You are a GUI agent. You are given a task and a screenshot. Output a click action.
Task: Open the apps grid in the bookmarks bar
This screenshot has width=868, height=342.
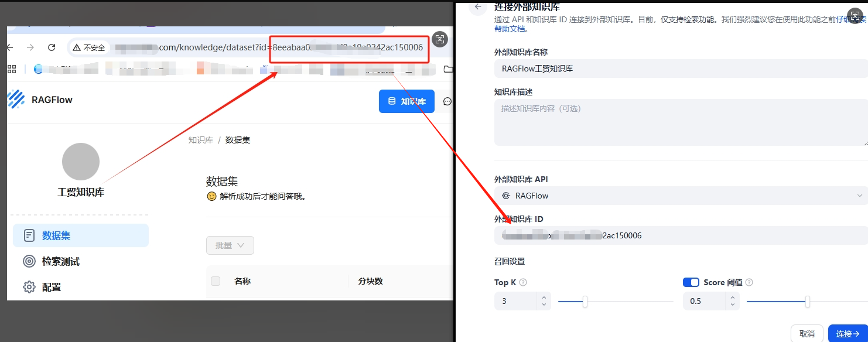pyautogui.click(x=12, y=69)
